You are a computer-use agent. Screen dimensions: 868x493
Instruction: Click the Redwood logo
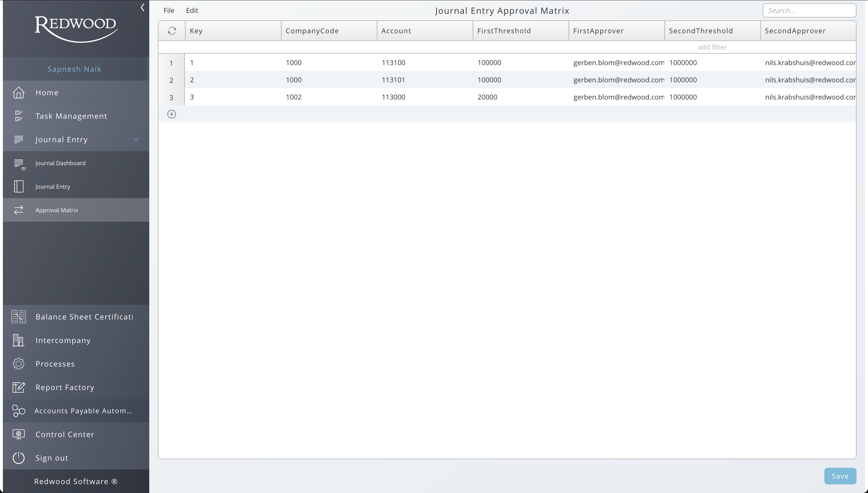77,29
